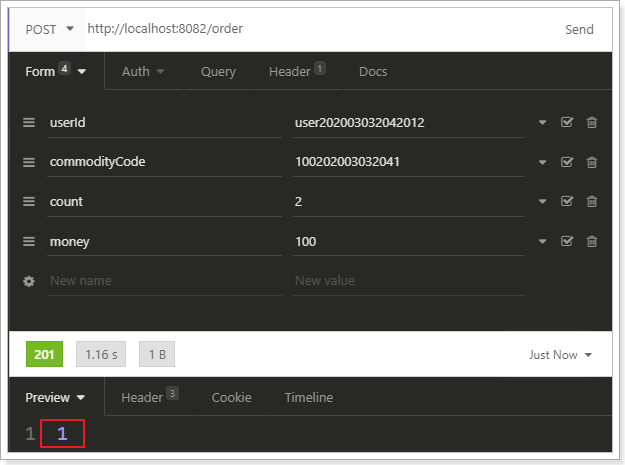Image resolution: width=625 pixels, height=465 pixels.
Task: Switch to the Query tab
Action: click(x=218, y=72)
